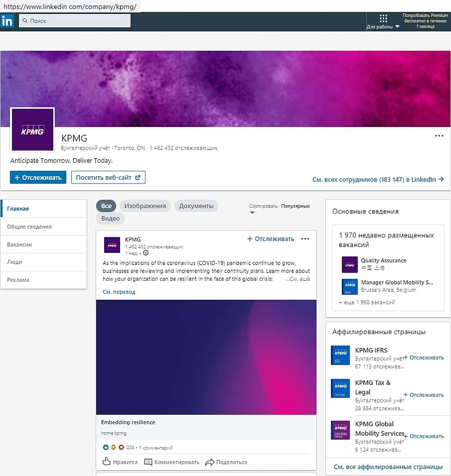Click the Quality Assurance job logo

tap(350, 265)
